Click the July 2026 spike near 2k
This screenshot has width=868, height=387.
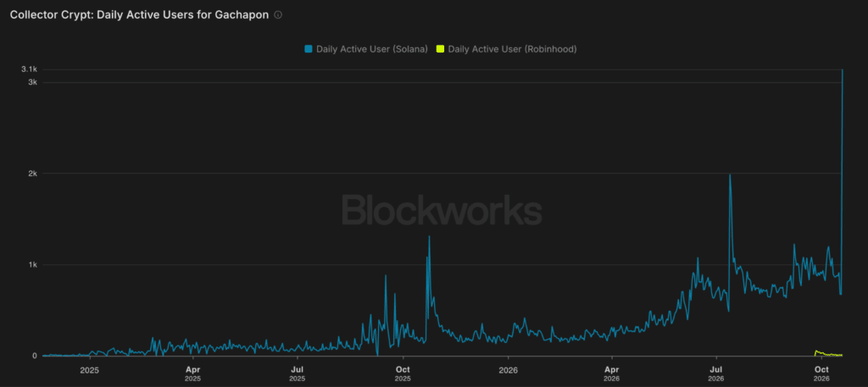pyautogui.click(x=730, y=175)
